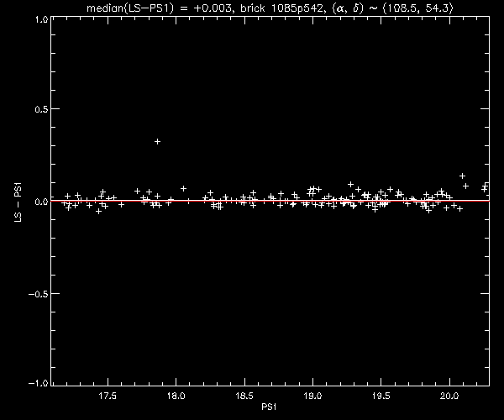
Task: Click the y-axis tick label −1.0
Action: click(39, 383)
